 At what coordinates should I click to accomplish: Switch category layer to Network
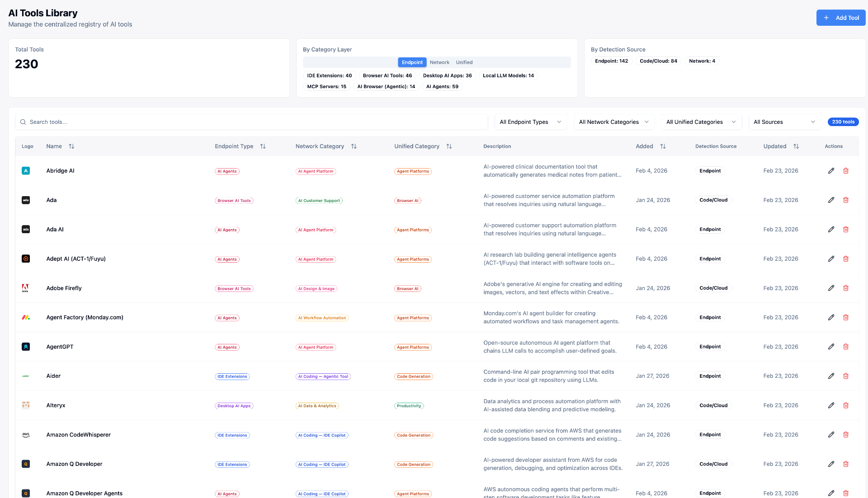coord(439,62)
